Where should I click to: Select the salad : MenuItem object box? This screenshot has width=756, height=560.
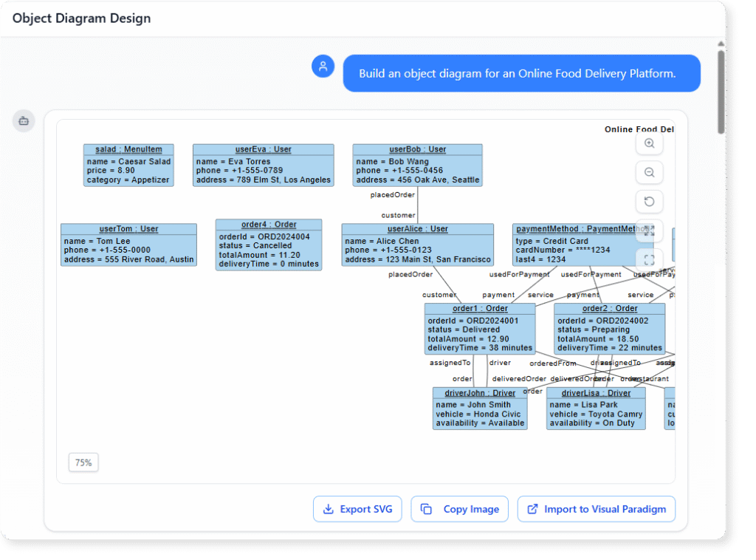[x=128, y=163]
